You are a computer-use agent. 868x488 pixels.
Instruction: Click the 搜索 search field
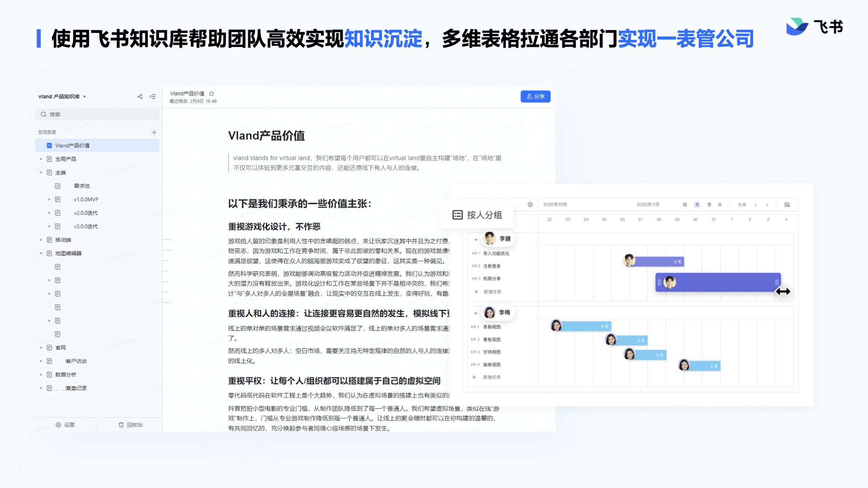[x=97, y=114]
